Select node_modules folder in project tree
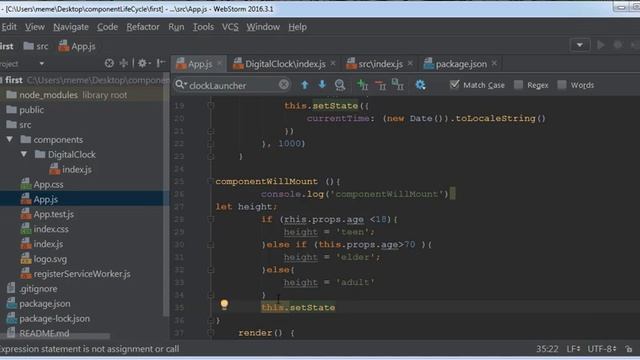This screenshot has height=360, width=640. [49, 95]
